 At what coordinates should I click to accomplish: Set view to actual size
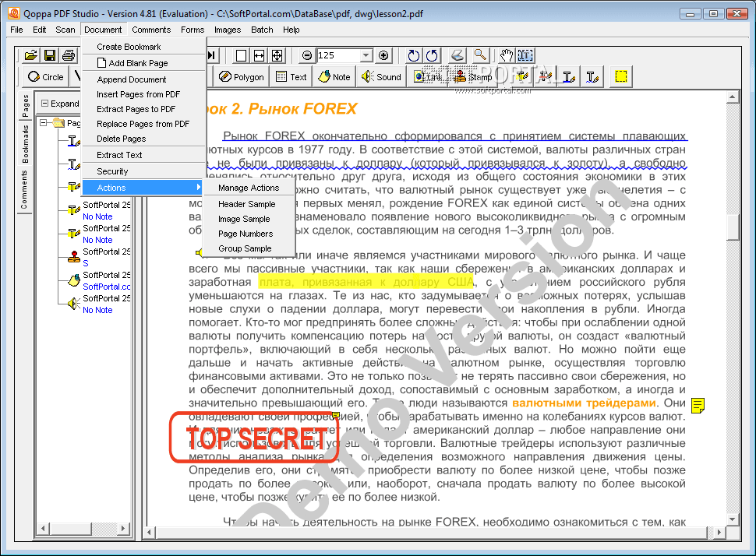(241, 55)
